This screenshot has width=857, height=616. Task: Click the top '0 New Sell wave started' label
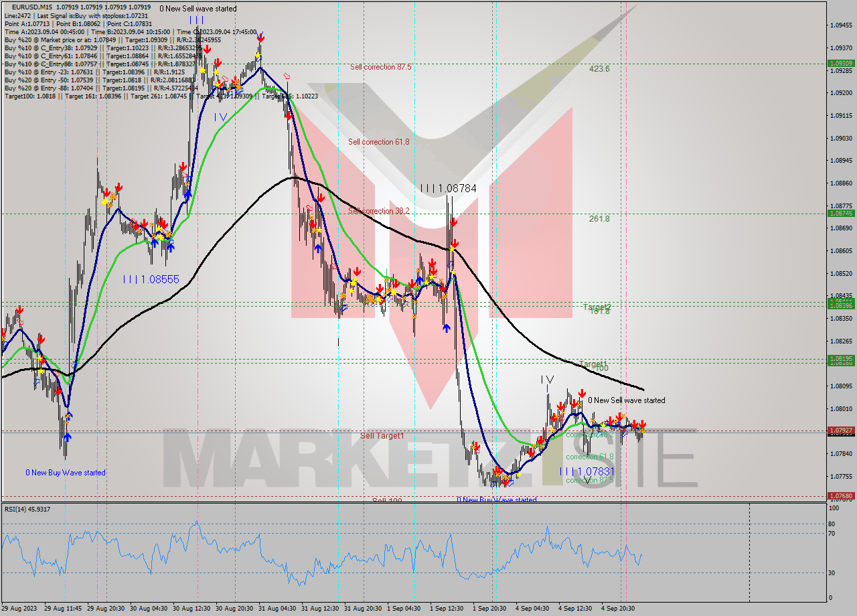[x=198, y=9]
